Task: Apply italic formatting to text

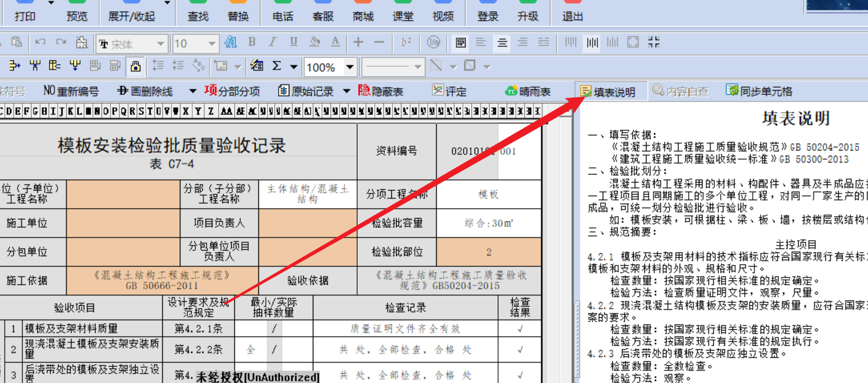Action: point(272,42)
